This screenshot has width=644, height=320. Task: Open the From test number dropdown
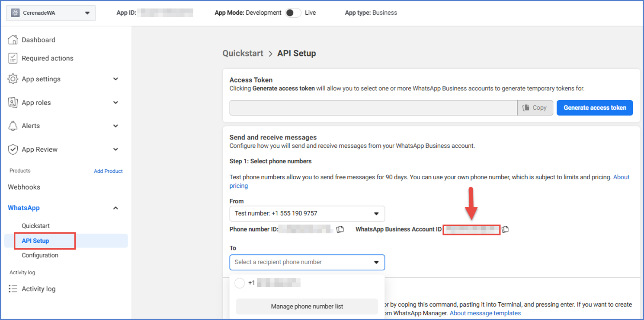pyautogui.click(x=307, y=213)
